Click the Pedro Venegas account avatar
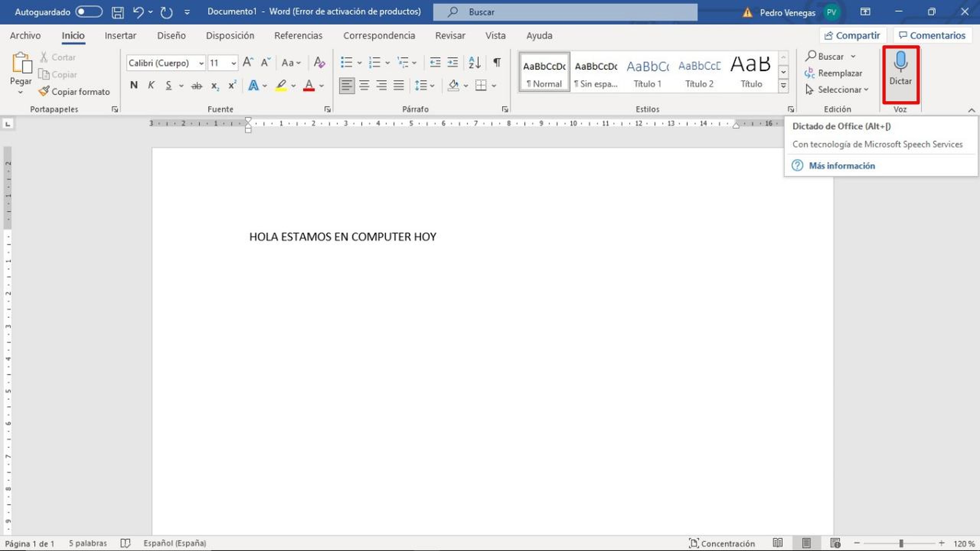The height and width of the screenshot is (551, 980). [x=831, y=12]
